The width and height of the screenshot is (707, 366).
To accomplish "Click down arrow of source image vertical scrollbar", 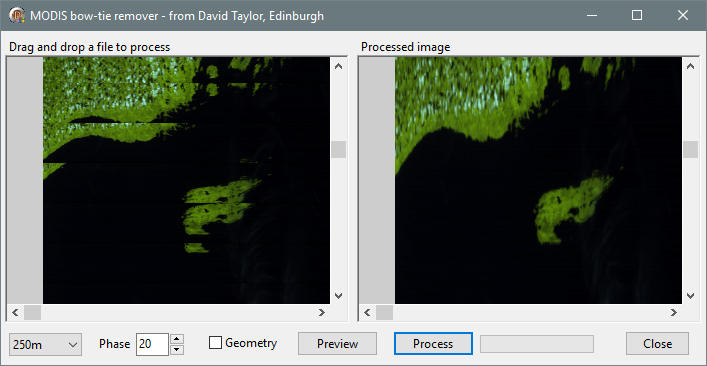I will 339,296.
